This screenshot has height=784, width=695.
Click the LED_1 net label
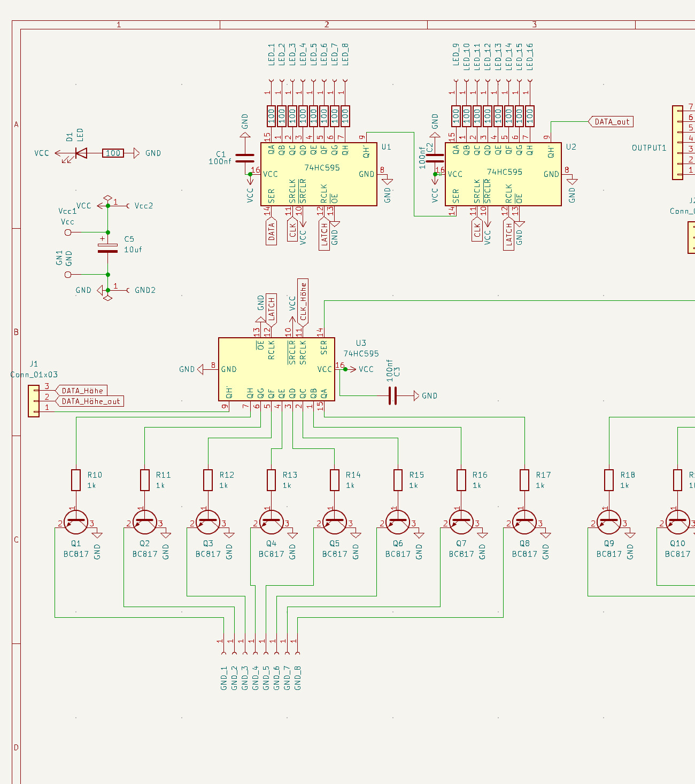coord(272,55)
